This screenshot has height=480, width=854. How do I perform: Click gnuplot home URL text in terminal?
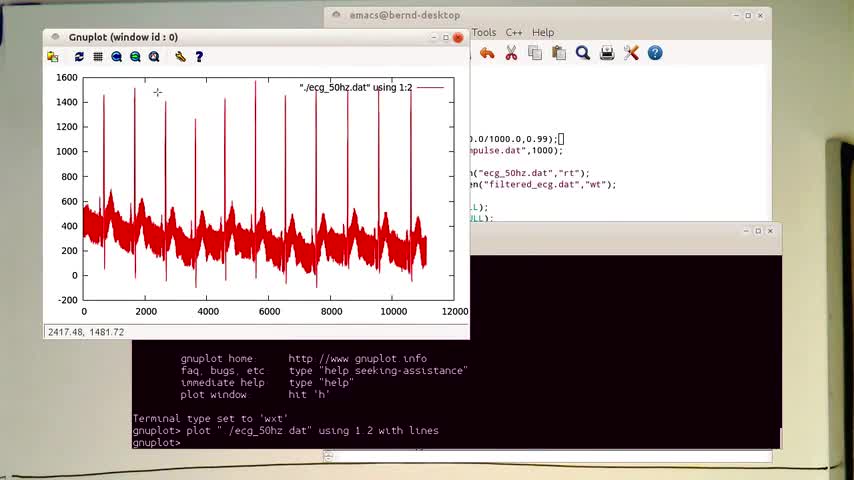(x=357, y=359)
